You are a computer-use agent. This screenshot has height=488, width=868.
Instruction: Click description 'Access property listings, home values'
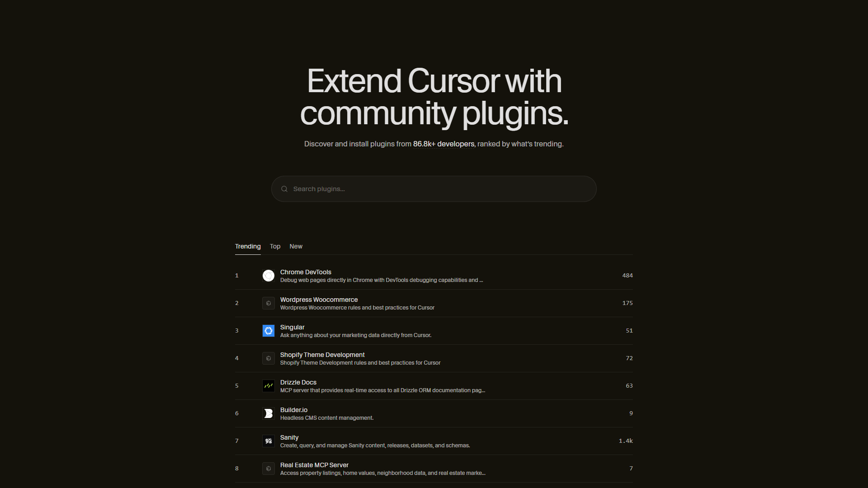coord(383,473)
